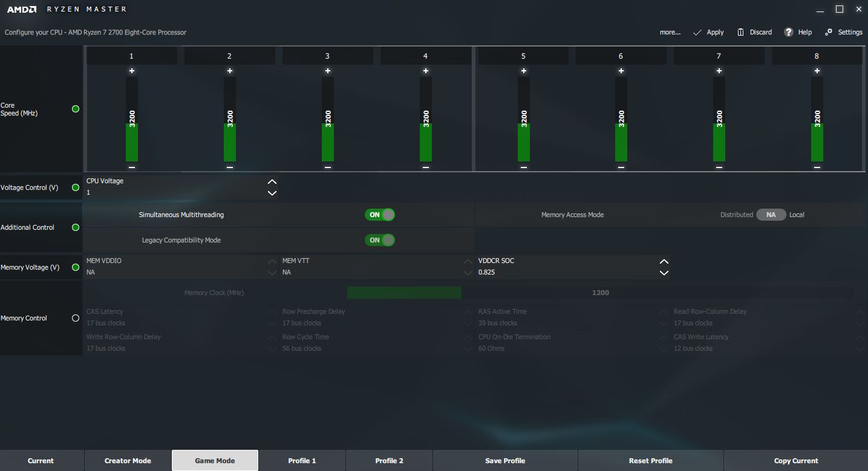Viewport: 868px width, 471px height.
Task: Open the 'more...' menu
Action: coord(670,32)
